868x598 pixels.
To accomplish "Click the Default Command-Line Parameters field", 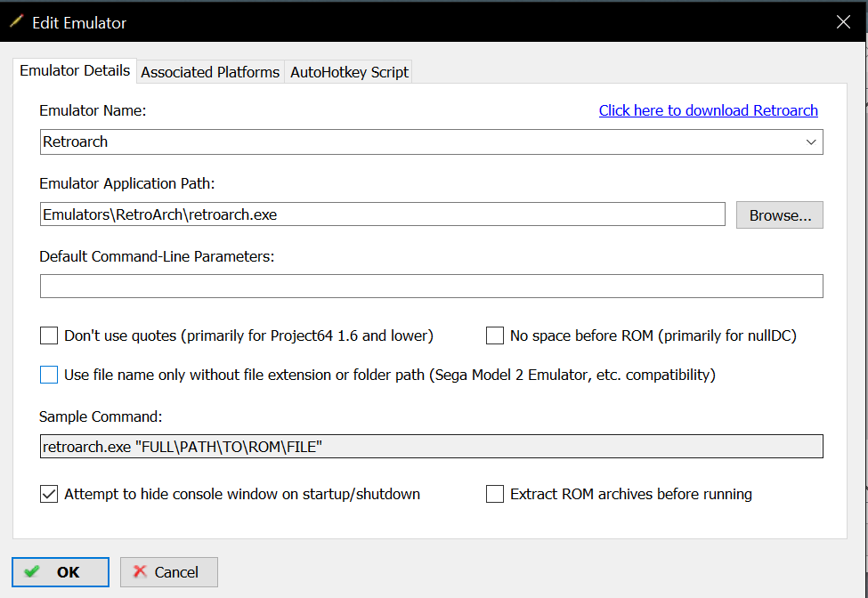I will tap(431, 287).
